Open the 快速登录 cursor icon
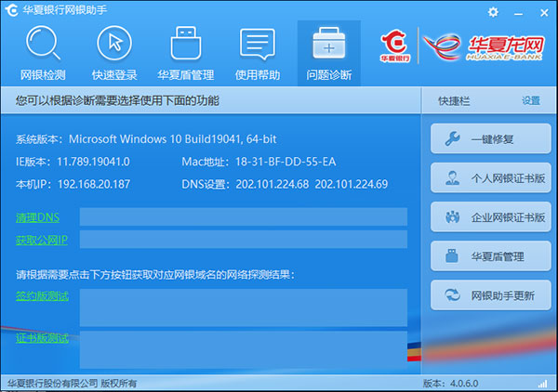This screenshot has width=558, height=392. point(114,43)
